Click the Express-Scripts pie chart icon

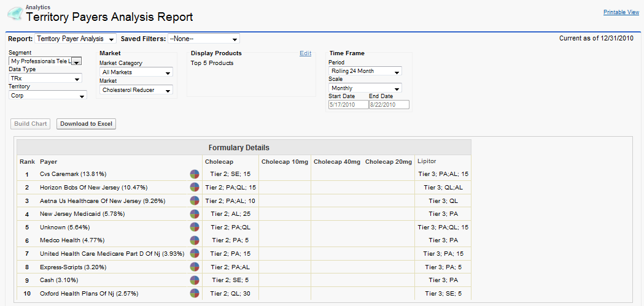click(x=195, y=267)
